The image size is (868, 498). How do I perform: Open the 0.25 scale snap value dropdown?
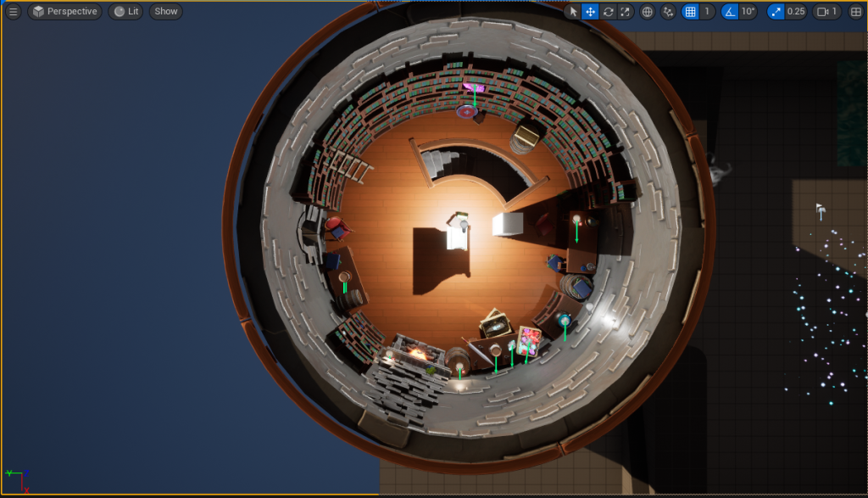[x=796, y=12]
